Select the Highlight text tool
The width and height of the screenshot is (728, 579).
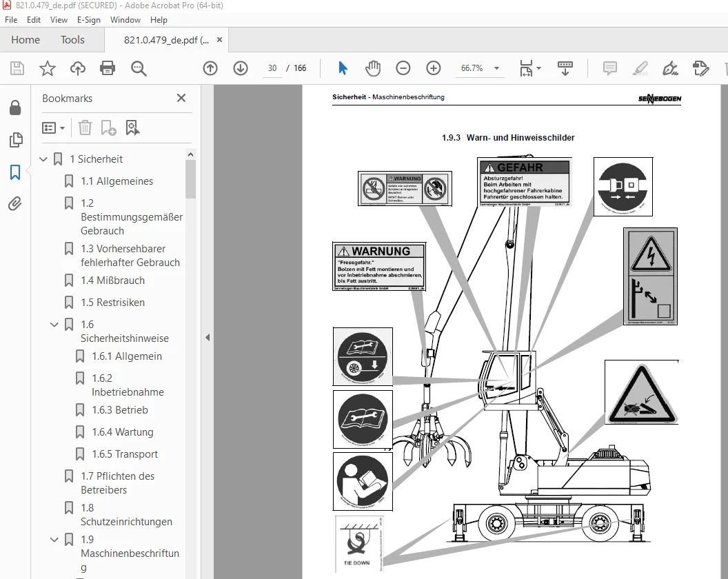click(640, 68)
